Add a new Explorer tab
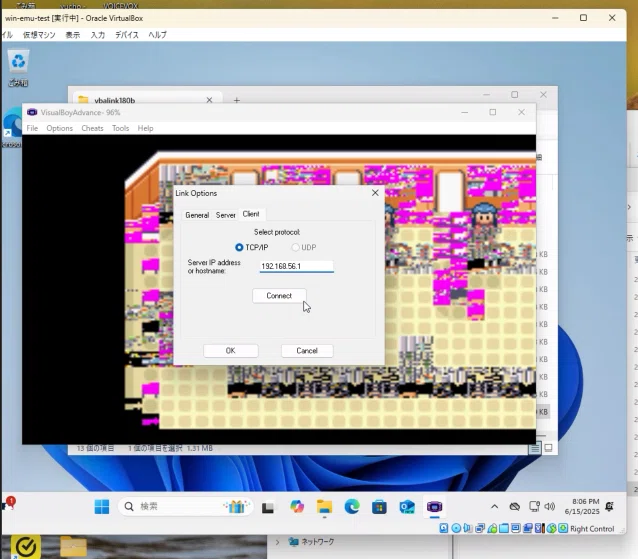Viewport: 638px width, 559px height. [237, 100]
